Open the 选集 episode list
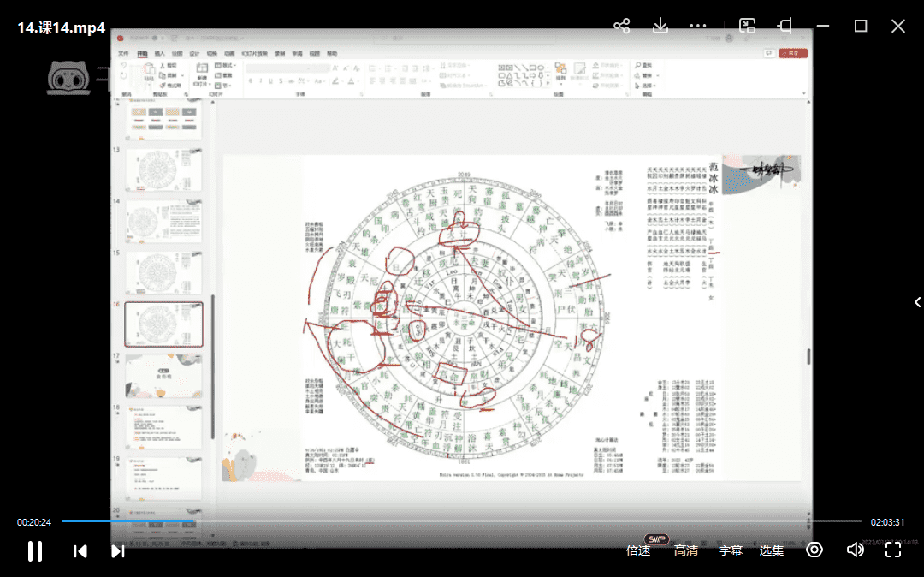Viewport: 924px width, 577px height. [772, 550]
